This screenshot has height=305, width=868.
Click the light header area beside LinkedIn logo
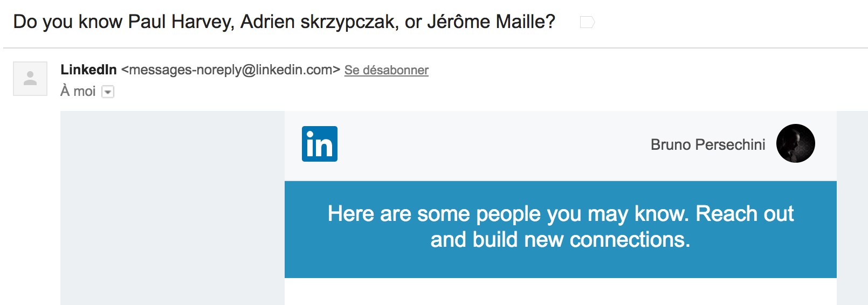pyautogui.click(x=485, y=144)
